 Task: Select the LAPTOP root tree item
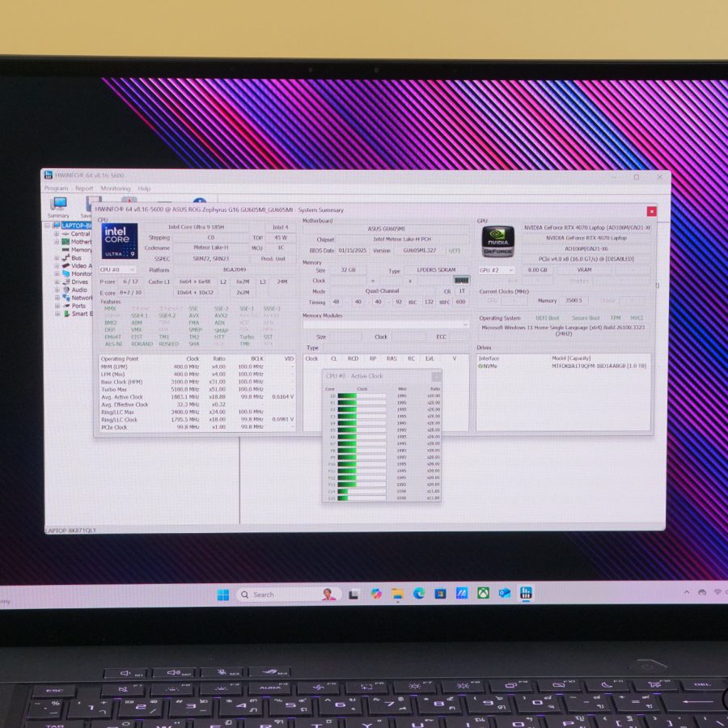pyautogui.click(x=76, y=226)
